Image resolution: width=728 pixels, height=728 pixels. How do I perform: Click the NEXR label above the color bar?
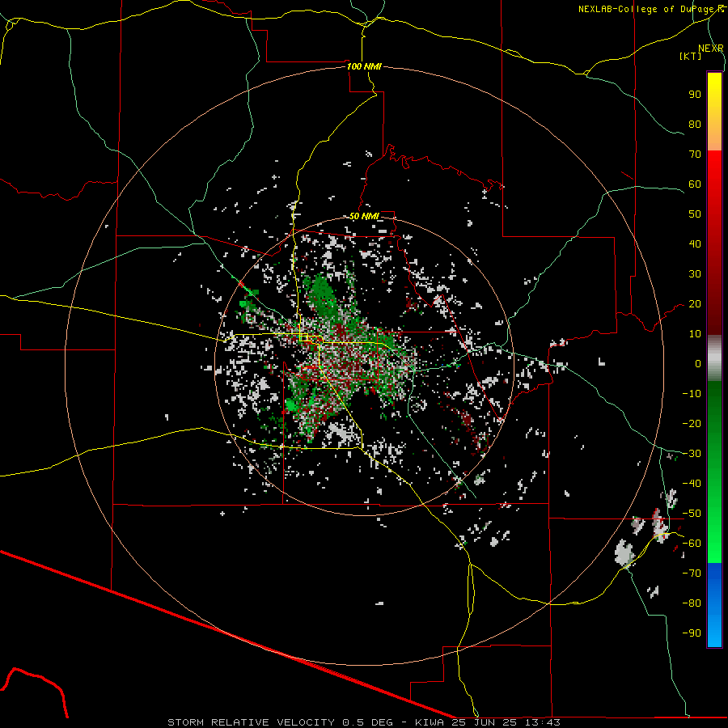711,49
